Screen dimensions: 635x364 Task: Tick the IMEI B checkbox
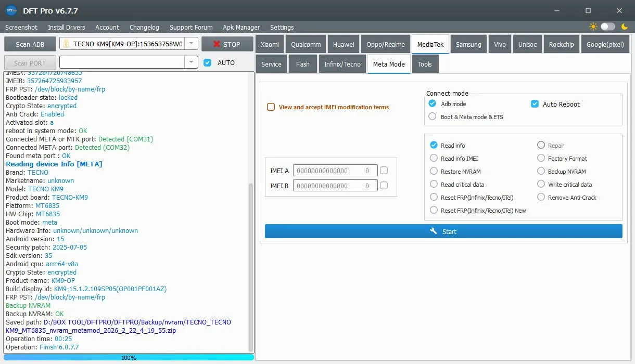pos(384,185)
